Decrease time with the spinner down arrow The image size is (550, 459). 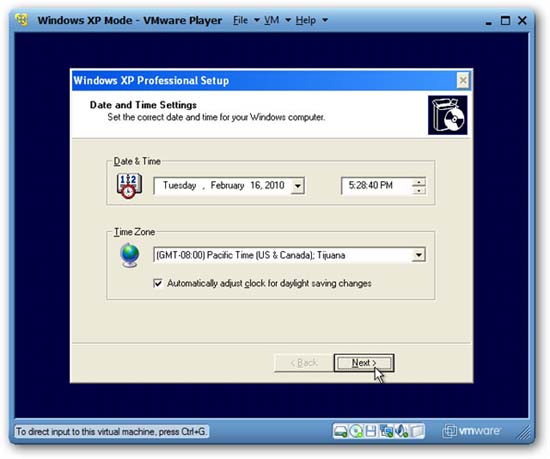[x=419, y=190]
